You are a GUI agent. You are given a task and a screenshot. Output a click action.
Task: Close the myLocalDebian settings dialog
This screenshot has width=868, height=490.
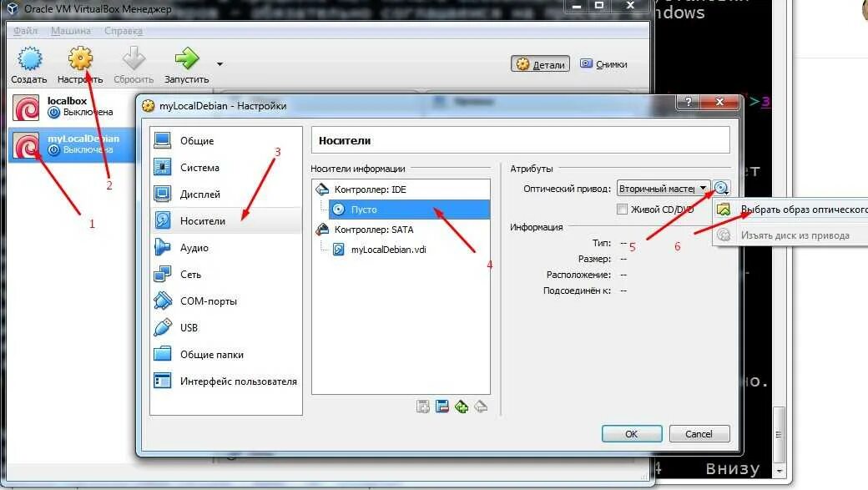point(719,102)
